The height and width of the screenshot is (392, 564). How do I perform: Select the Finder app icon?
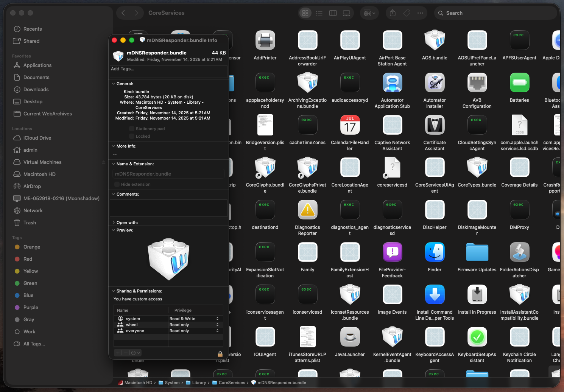tap(435, 253)
